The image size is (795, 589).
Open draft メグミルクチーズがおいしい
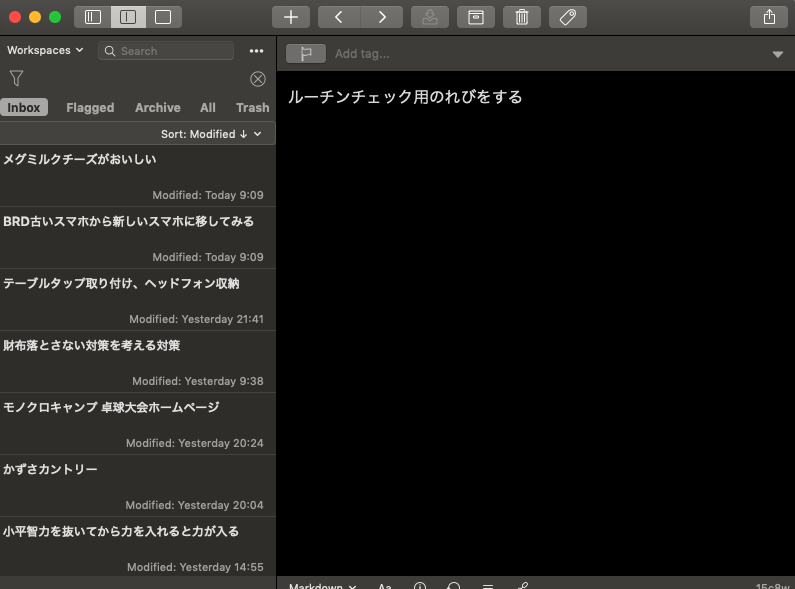pos(137,175)
